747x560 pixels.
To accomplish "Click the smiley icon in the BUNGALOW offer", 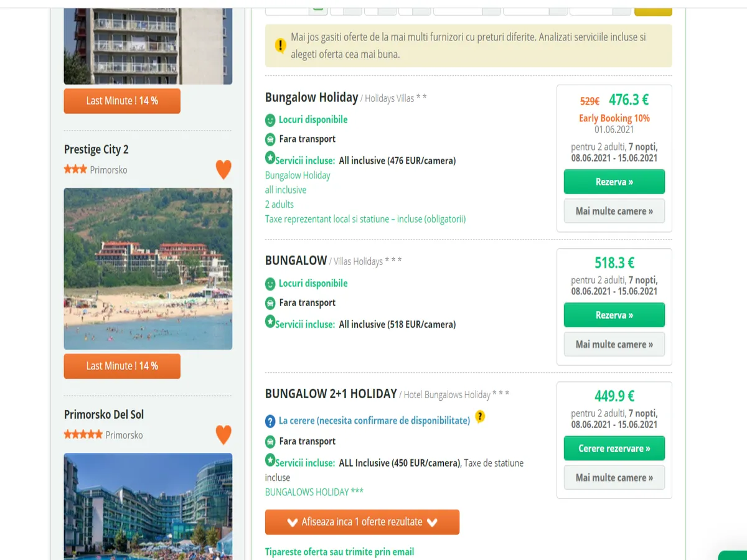I will click(270, 284).
